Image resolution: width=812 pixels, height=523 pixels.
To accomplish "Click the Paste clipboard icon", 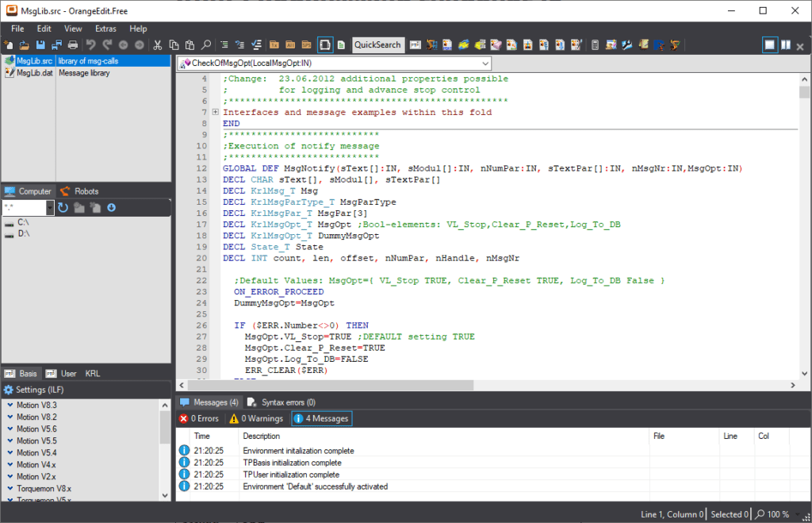I will (190, 45).
